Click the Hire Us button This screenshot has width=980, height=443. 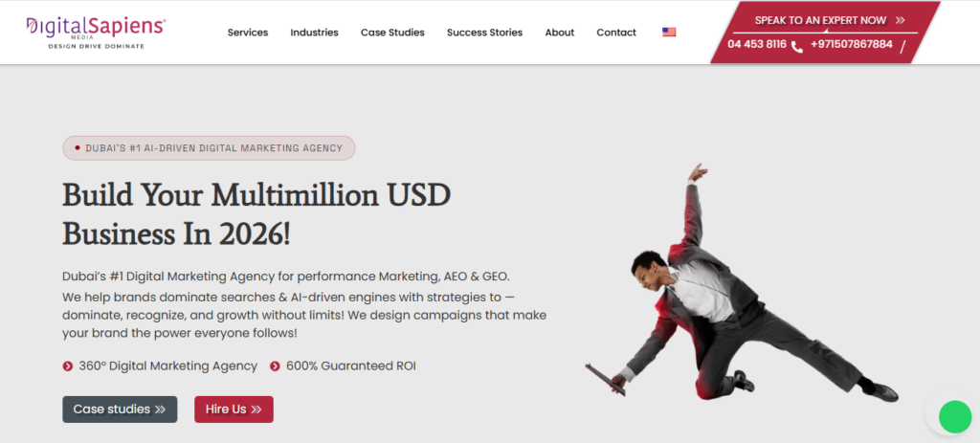pos(234,410)
